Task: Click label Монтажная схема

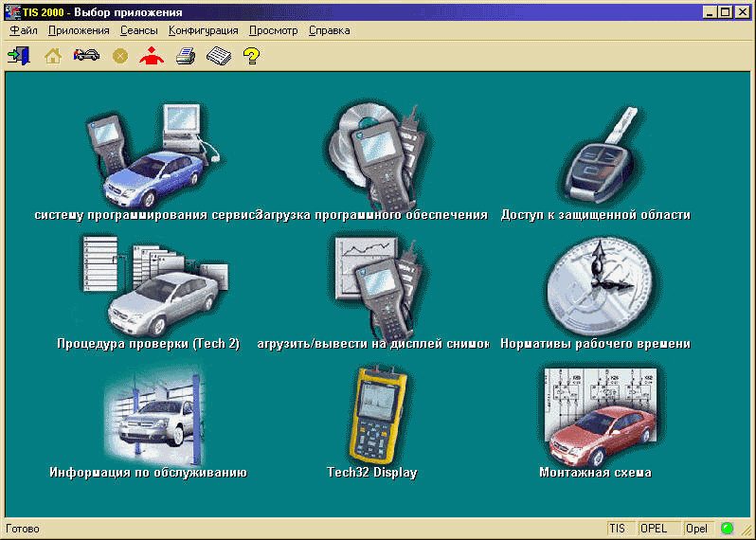Action: (596, 473)
